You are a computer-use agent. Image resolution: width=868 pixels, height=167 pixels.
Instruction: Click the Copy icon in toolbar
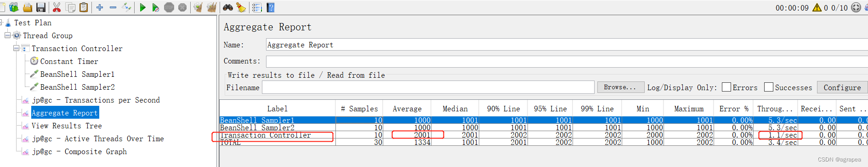click(x=70, y=7)
